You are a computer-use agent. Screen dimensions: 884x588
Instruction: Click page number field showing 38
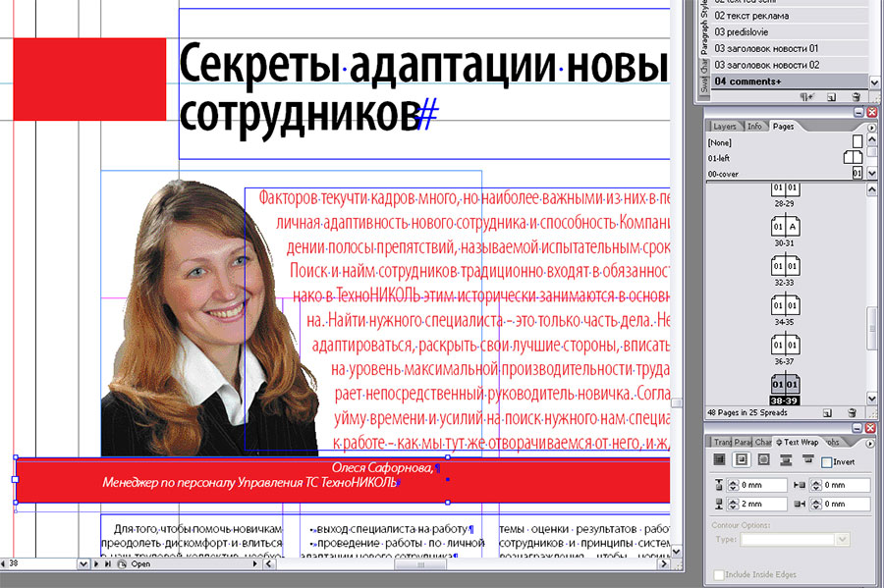41,563
